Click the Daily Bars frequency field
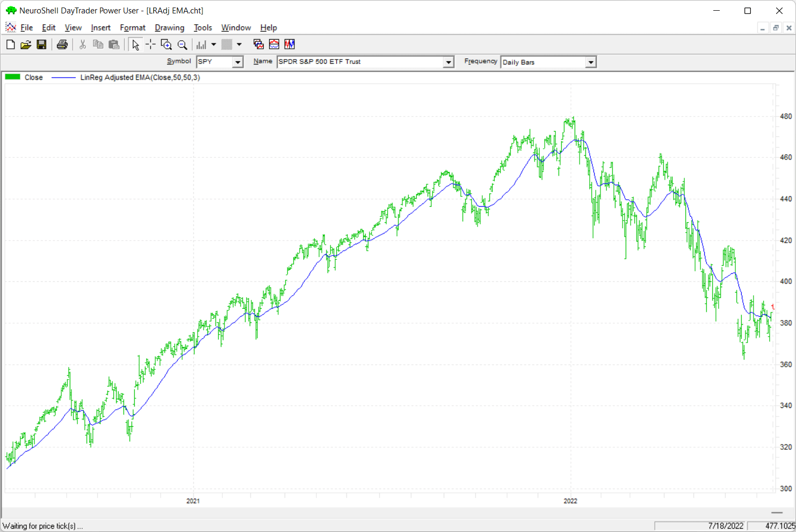 (x=543, y=62)
